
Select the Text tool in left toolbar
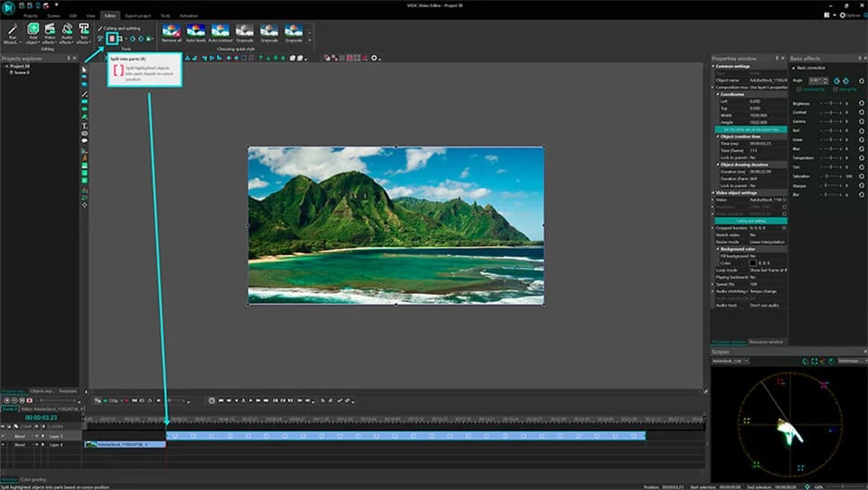point(84,126)
